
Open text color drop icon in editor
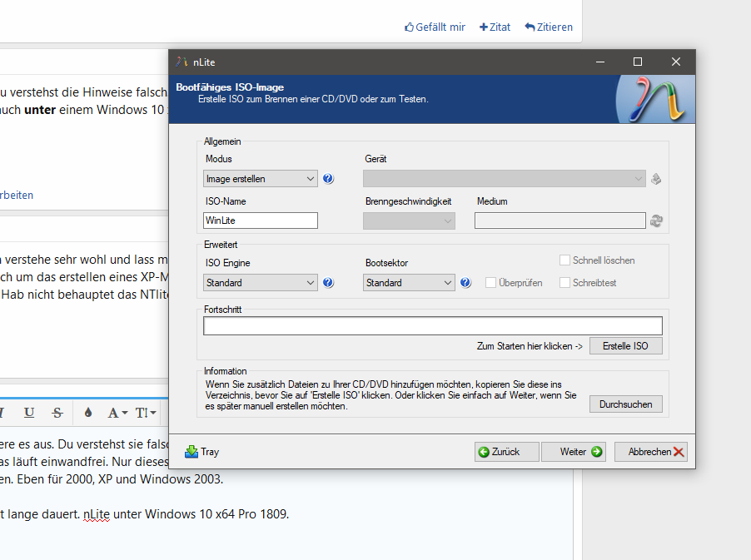pyautogui.click(x=88, y=412)
